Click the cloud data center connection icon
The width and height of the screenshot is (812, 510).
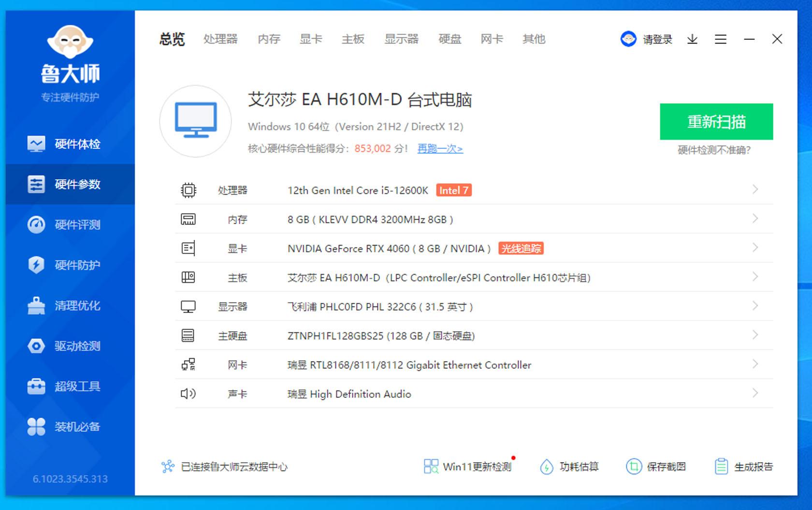coord(168,466)
